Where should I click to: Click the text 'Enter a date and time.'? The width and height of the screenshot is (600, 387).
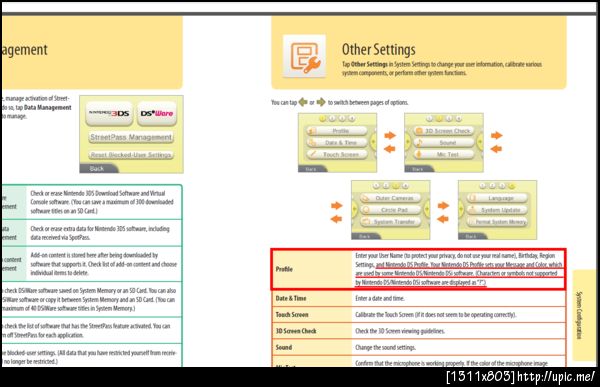[380, 298]
